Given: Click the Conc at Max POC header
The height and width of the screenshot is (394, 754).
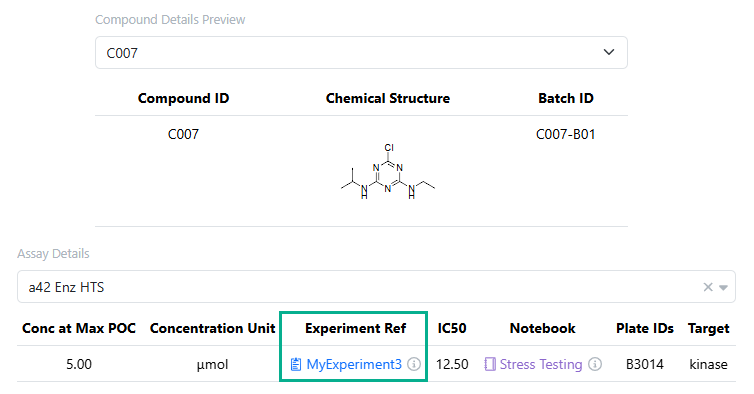Looking at the screenshot, I should [79, 328].
